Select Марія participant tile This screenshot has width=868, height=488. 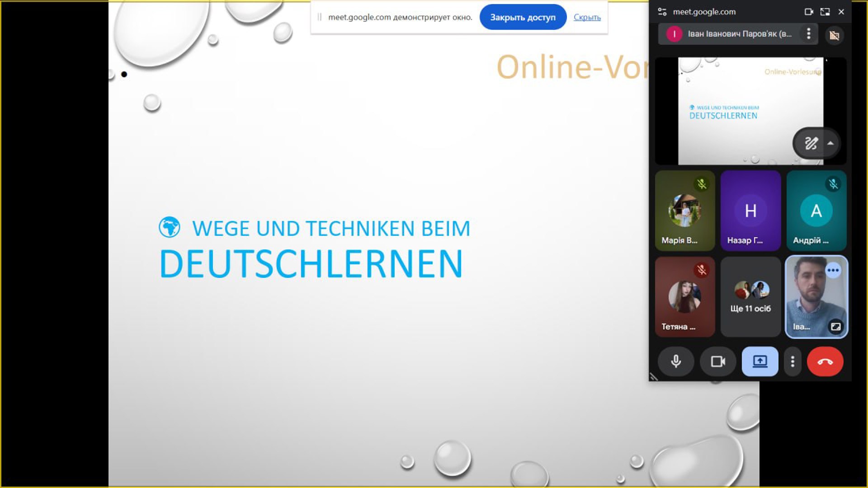tap(685, 211)
